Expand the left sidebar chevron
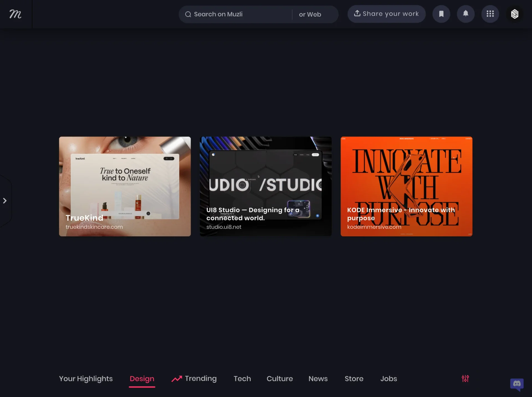 point(5,201)
